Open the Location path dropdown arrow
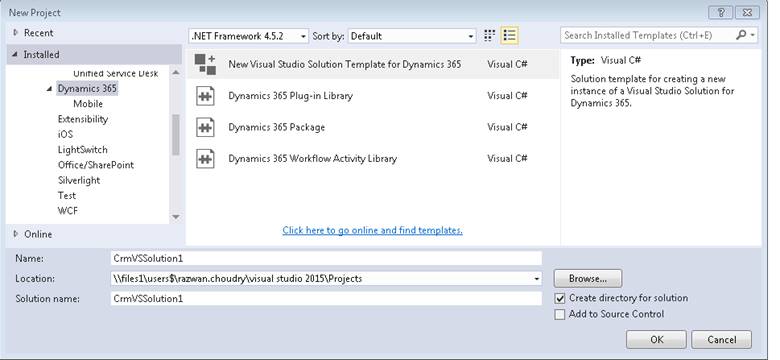This screenshot has width=780, height=360. (536, 279)
